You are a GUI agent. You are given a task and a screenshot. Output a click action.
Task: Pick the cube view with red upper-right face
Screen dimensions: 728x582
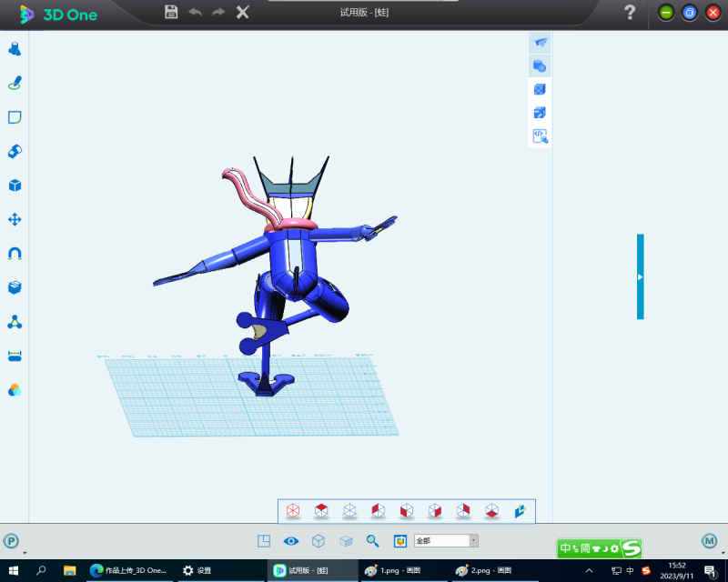[463, 511]
